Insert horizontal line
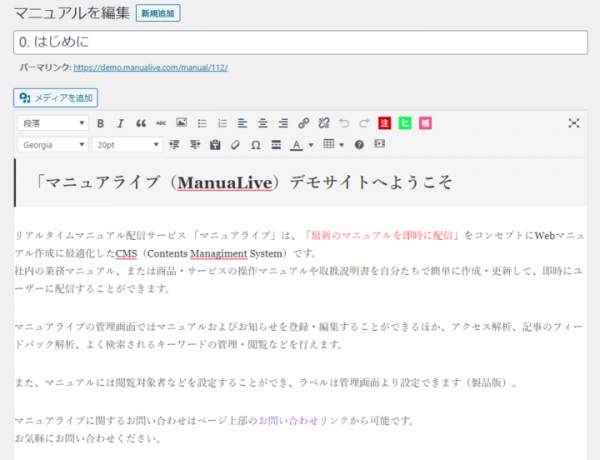The height and width of the screenshot is (460, 600). 276,145
